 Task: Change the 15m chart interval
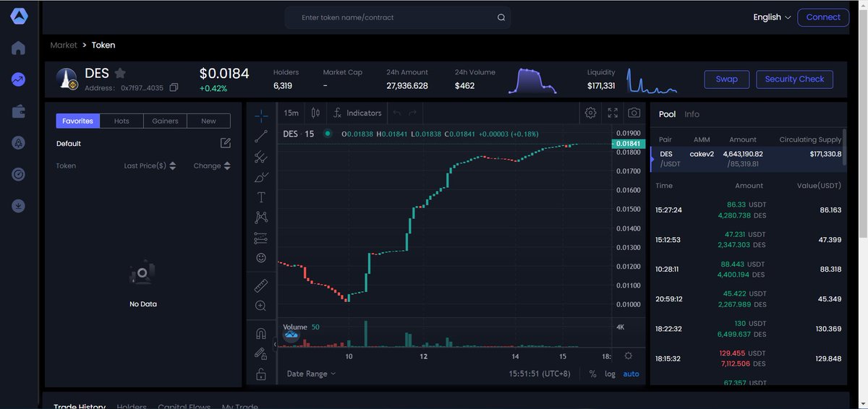click(x=291, y=113)
